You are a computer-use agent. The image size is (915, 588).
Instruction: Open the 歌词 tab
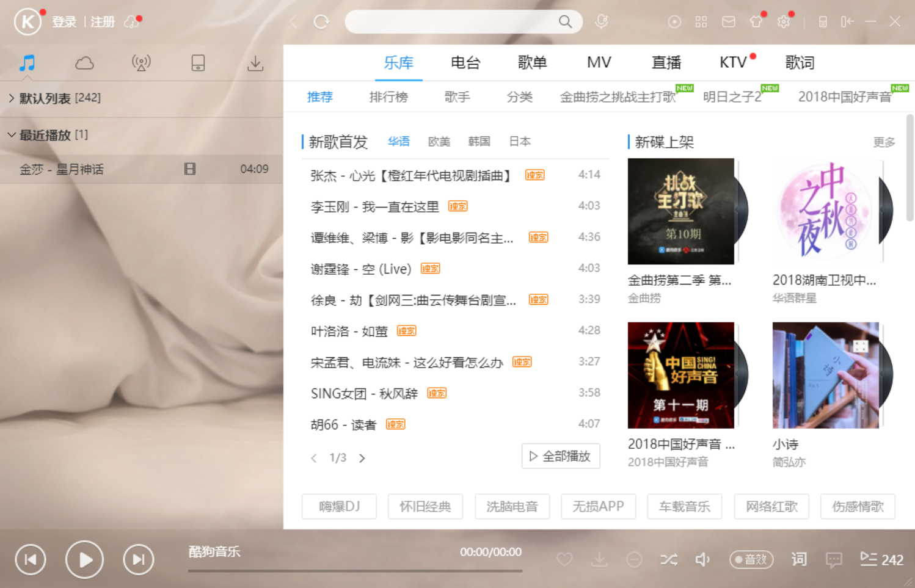pos(800,62)
